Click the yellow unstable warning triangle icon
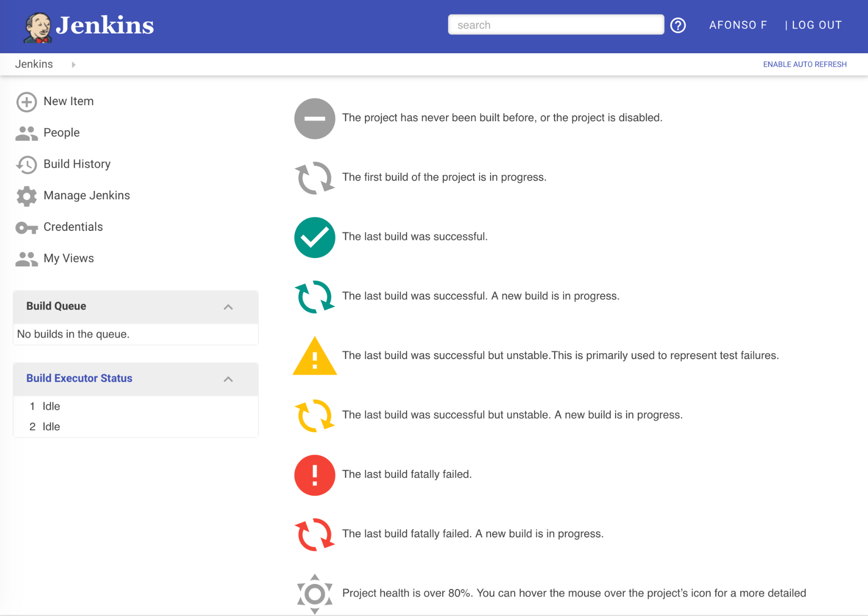 314,356
